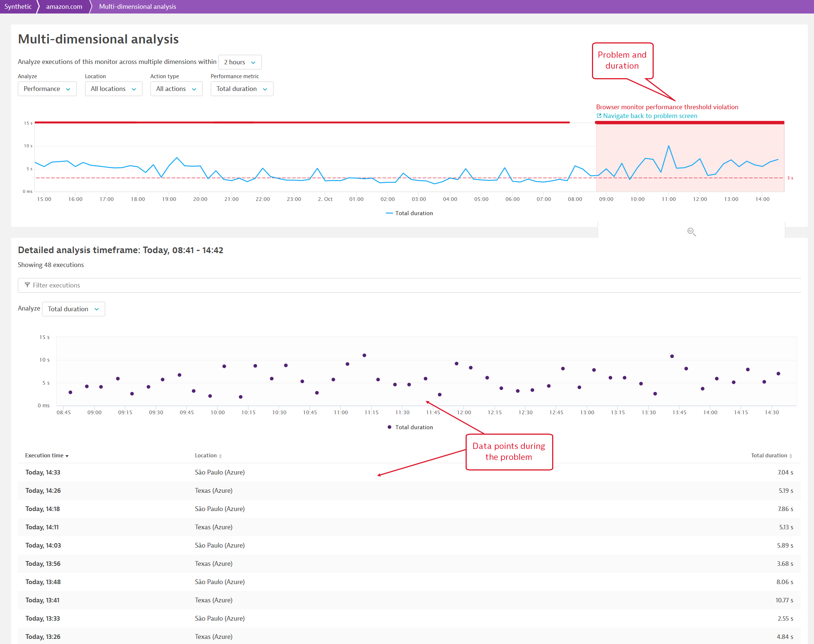Click the external link icon beside Navigate back
This screenshot has width=814, height=644.
point(599,116)
